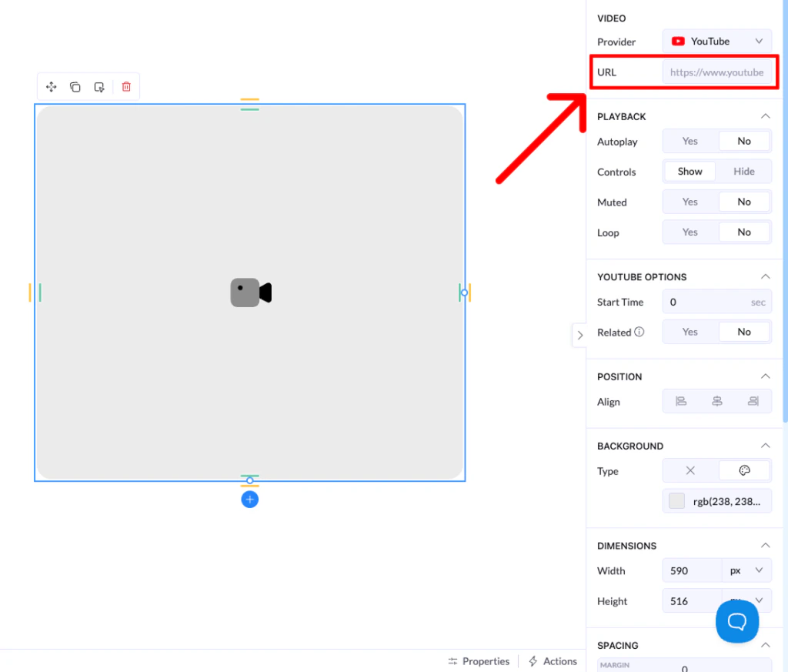Click the save element icon with arrow

click(99, 87)
